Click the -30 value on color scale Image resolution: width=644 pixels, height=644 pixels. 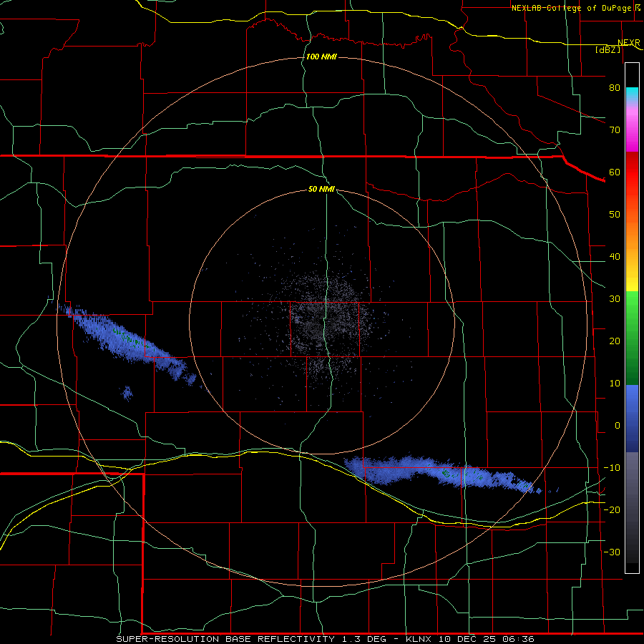612,552
